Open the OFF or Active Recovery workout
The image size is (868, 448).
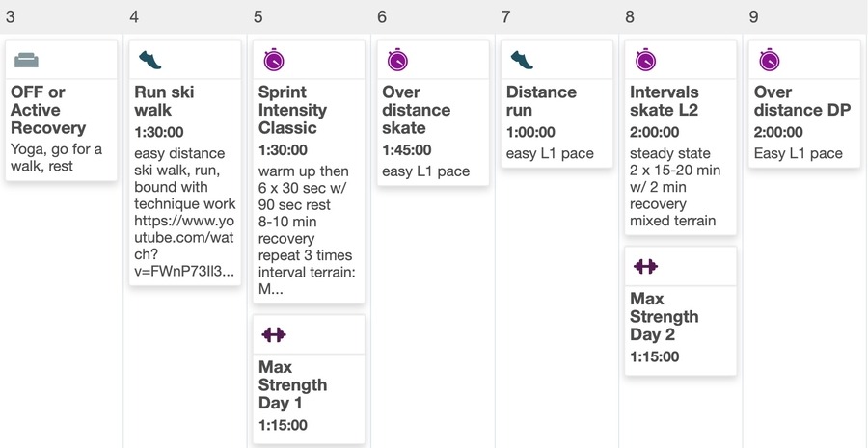click(48, 110)
